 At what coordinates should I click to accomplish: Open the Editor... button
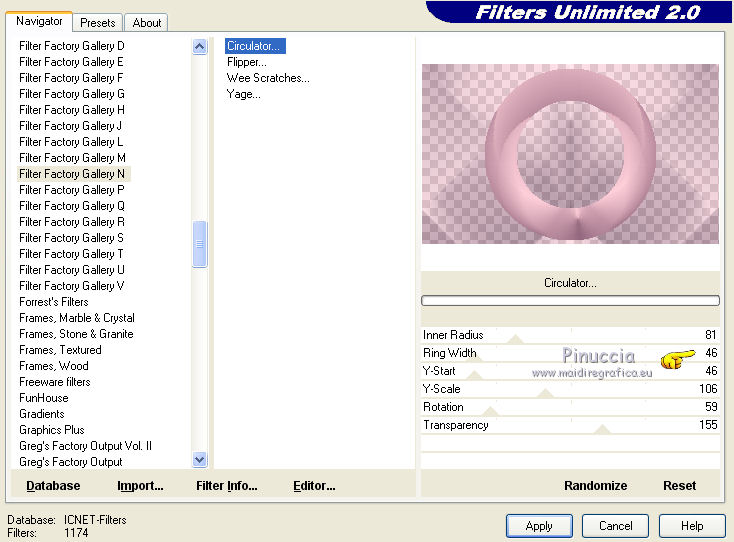click(314, 486)
